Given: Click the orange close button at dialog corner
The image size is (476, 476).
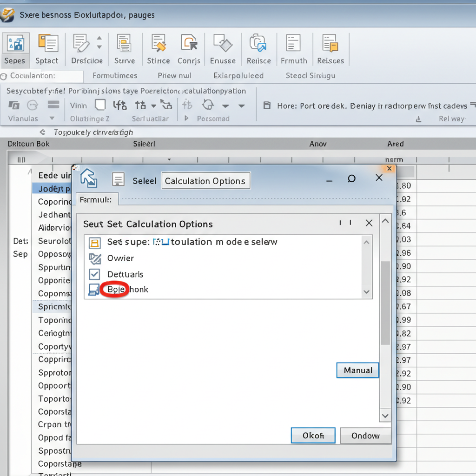Looking at the screenshot, I should click(389, 168).
